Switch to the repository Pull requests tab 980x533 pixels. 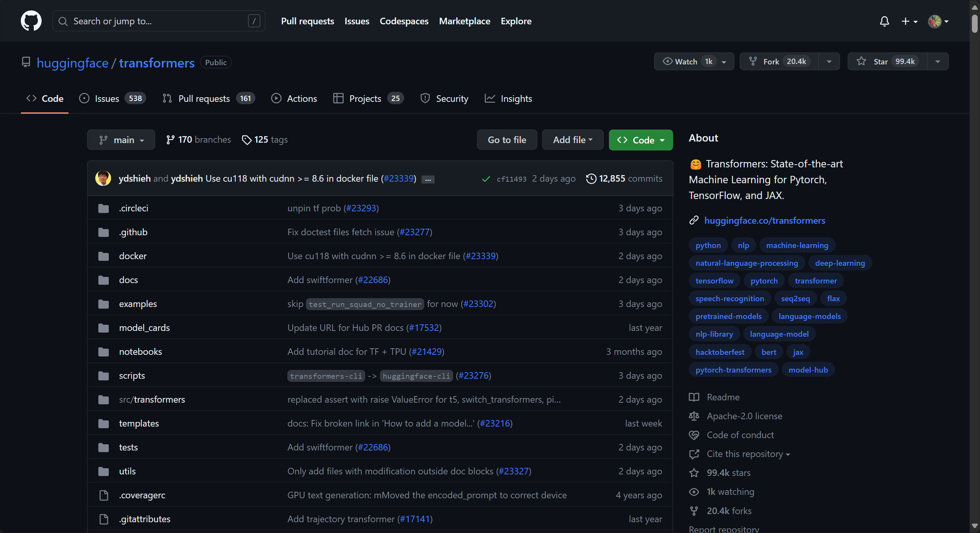click(x=209, y=99)
